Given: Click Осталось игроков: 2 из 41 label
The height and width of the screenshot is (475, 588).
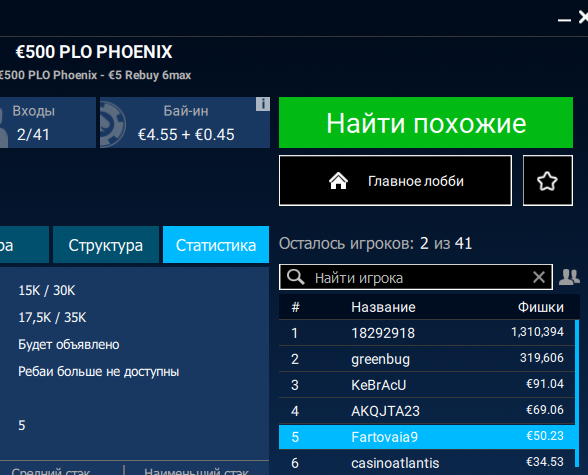Looking at the screenshot, I should 375,244.
